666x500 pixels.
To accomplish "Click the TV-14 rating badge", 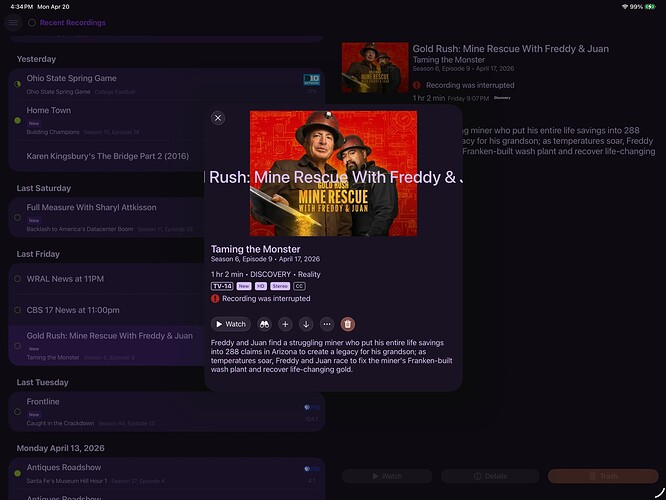I will pyautogui.click(x=222, y=286).
